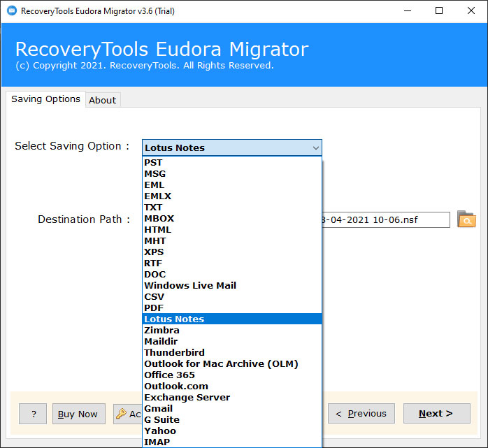Select Maildir from the saving options
The height and width of the screenshot is (448, 488).
pos(232,341)
